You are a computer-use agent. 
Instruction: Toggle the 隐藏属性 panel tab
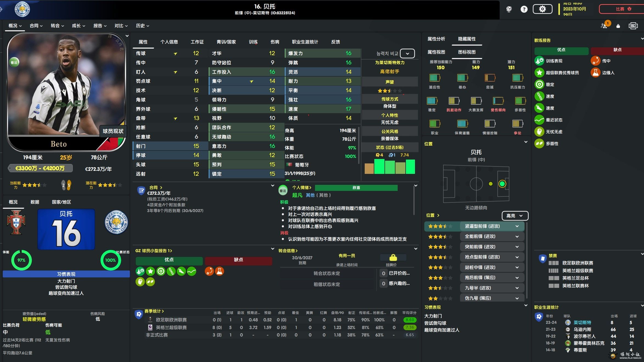pos(467,39)
